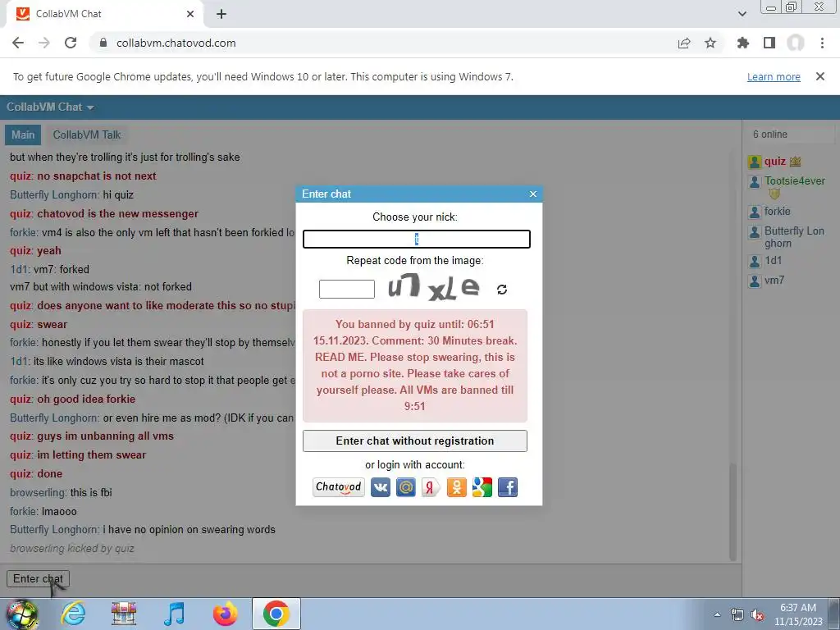Refresh the captcha image
The image size is (840, 630).
coord(502,290)
